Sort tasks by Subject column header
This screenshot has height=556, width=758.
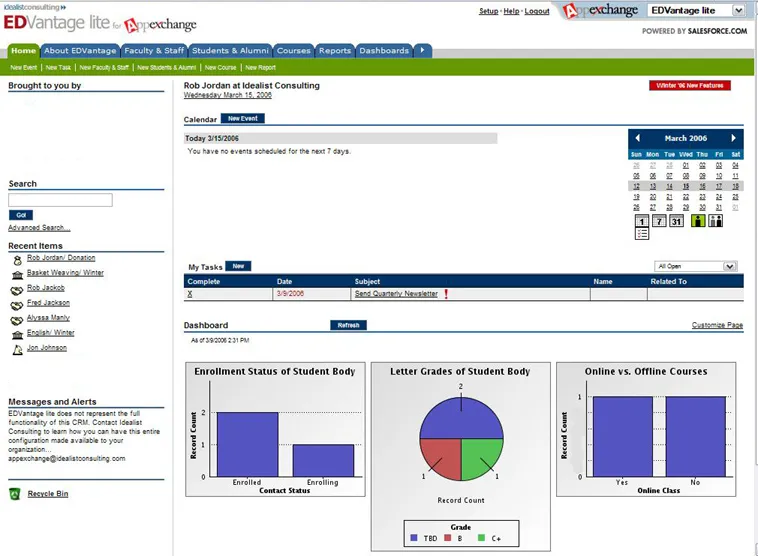point(367,281)
